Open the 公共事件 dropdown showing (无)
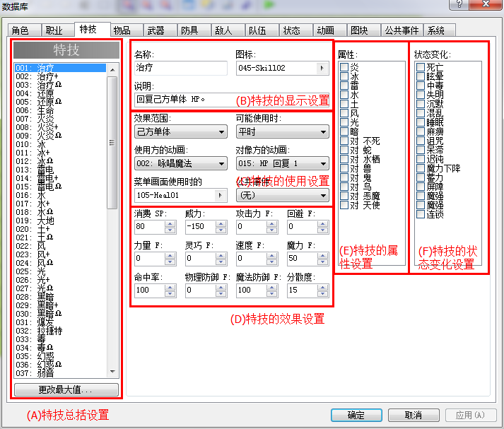This screenshot has width=504, height=429. click(x=283, y=195)
